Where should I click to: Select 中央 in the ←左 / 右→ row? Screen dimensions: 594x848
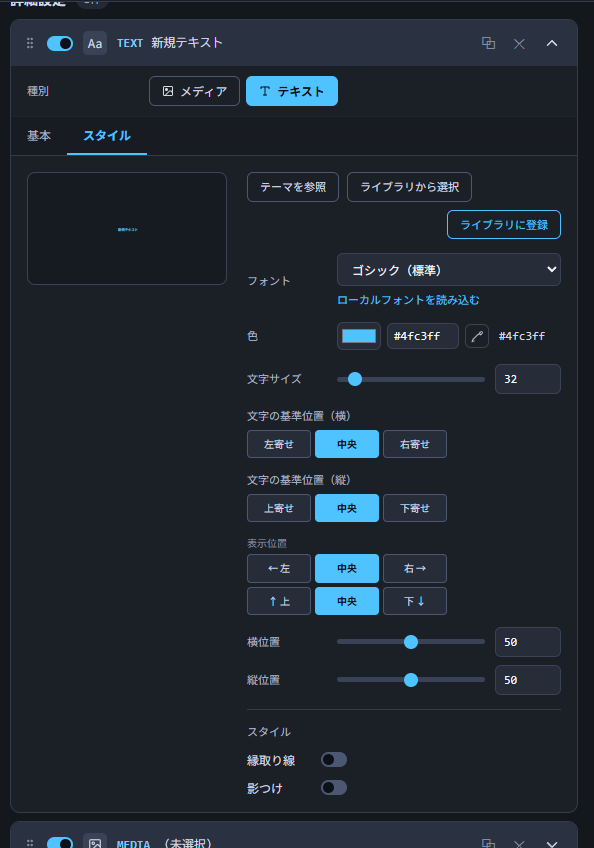[x=347, y=568]
